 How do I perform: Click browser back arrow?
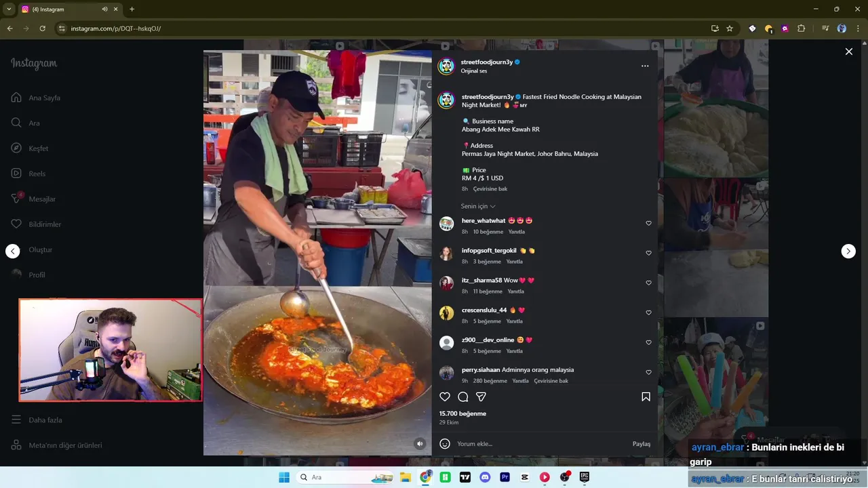(x=10, y=28)
